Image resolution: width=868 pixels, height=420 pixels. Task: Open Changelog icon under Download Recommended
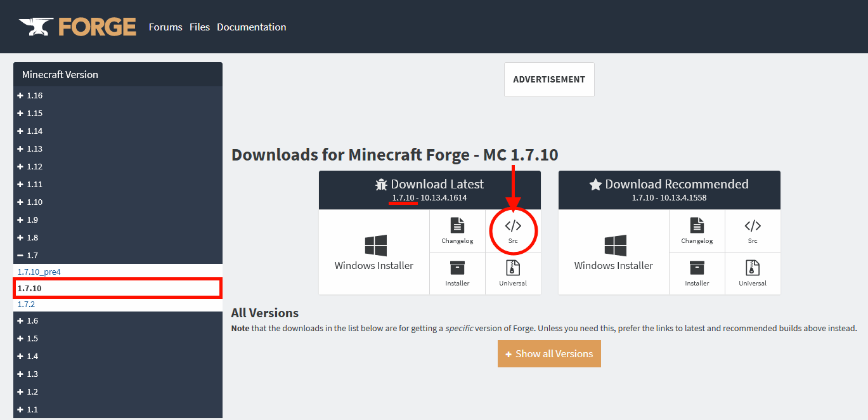697,231
